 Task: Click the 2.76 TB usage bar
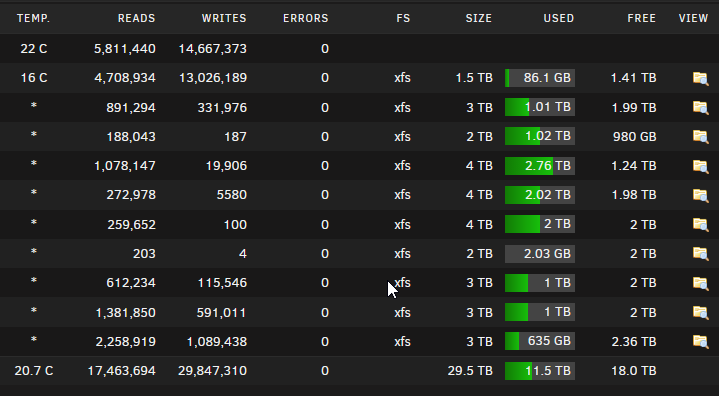[540, 166]
